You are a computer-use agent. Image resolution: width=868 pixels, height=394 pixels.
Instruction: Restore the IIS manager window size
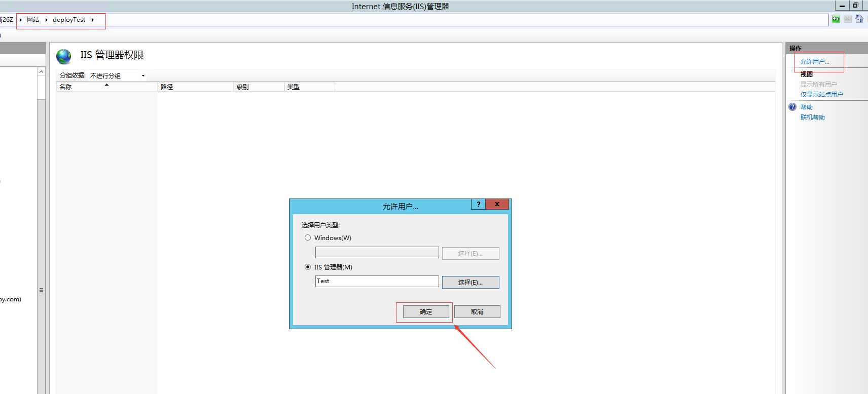[855, 6]
